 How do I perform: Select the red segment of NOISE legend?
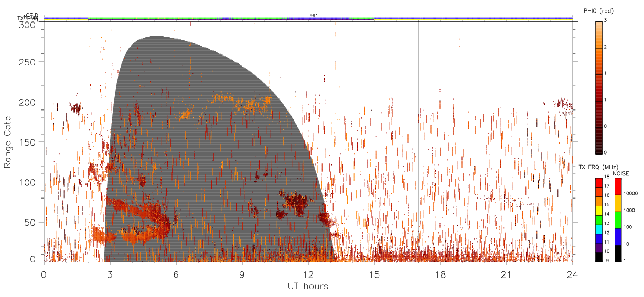pyautogui.click(x=618, y=186)
